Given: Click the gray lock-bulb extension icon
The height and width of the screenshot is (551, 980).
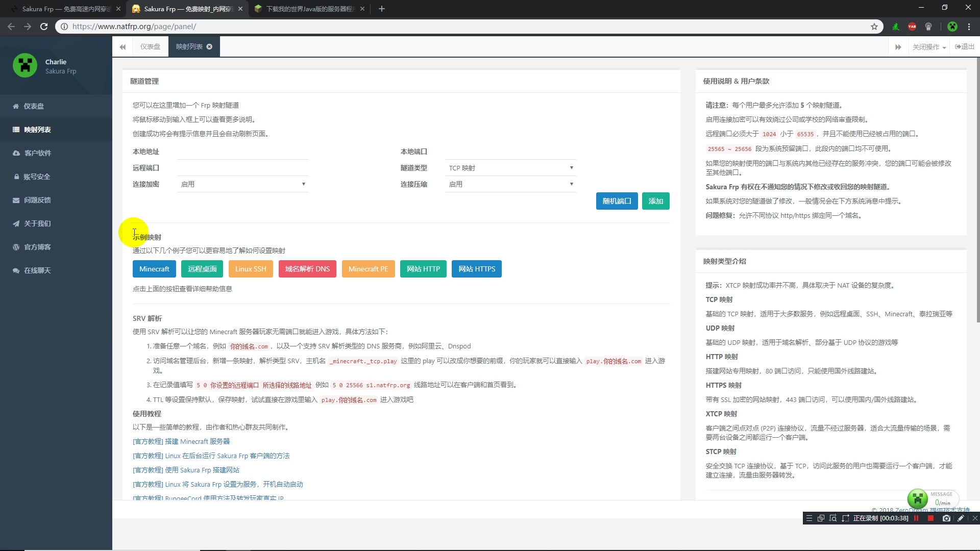Looking at the screenshot, I should tap(928, 27).
